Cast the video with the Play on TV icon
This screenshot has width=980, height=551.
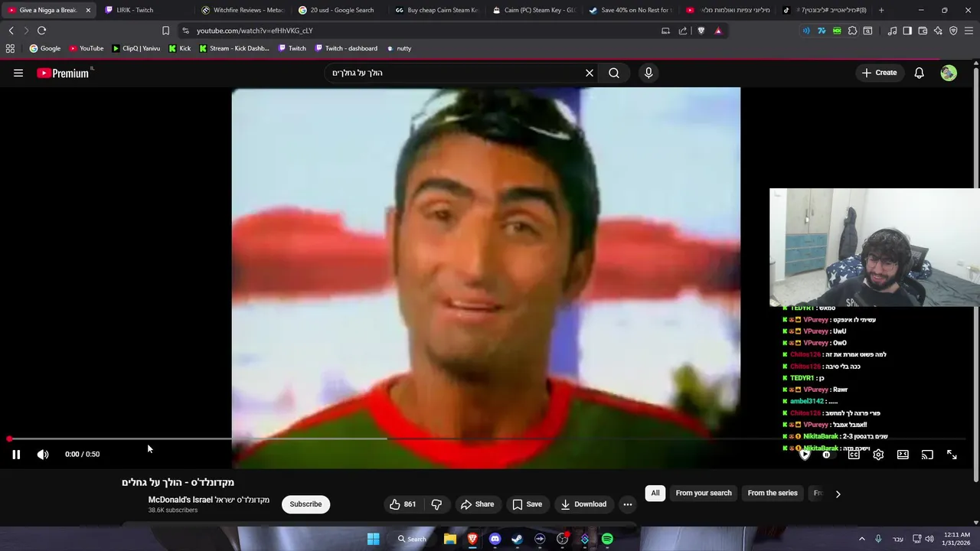[927, 455]
